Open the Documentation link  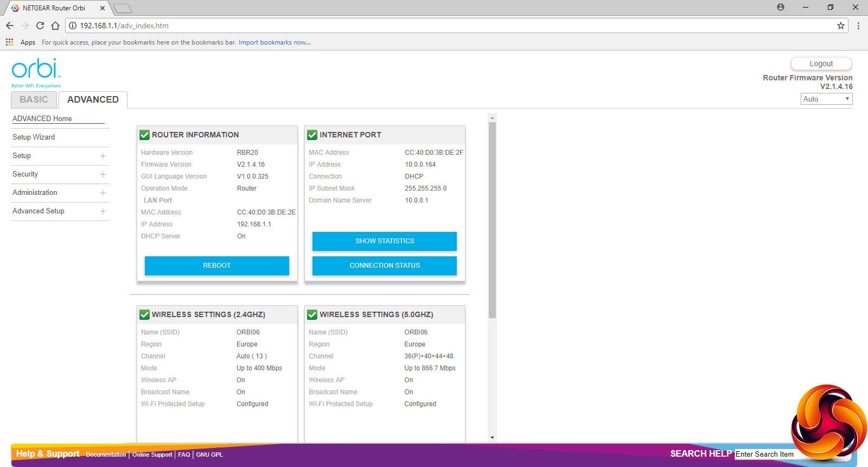[x=106, y=455]
